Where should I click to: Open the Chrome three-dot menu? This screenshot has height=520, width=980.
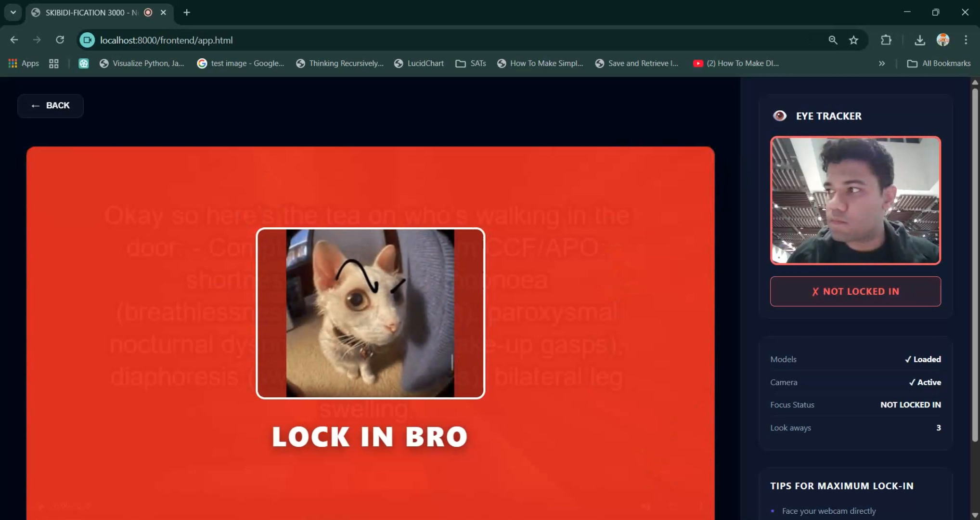966,40
